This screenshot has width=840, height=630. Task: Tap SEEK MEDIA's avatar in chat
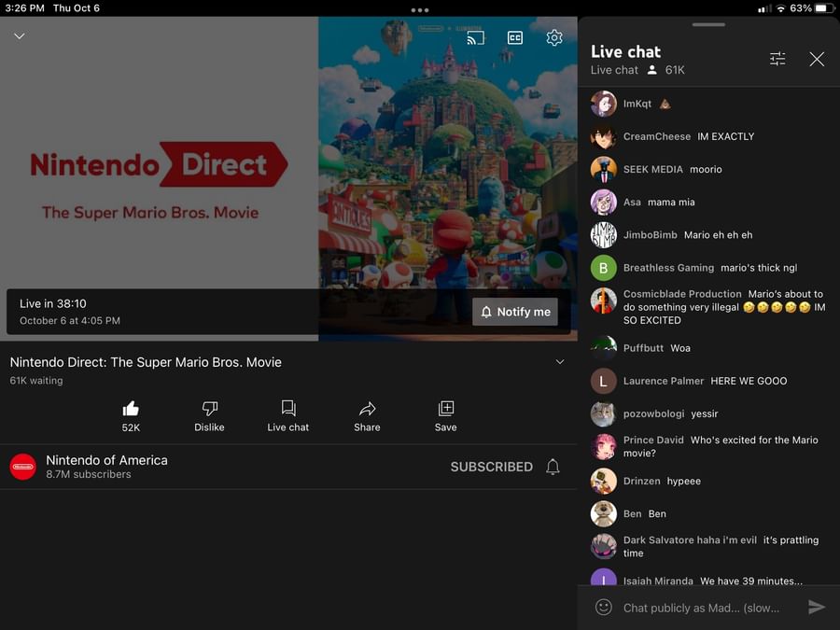pyautogui.click(x=604, y=169)
